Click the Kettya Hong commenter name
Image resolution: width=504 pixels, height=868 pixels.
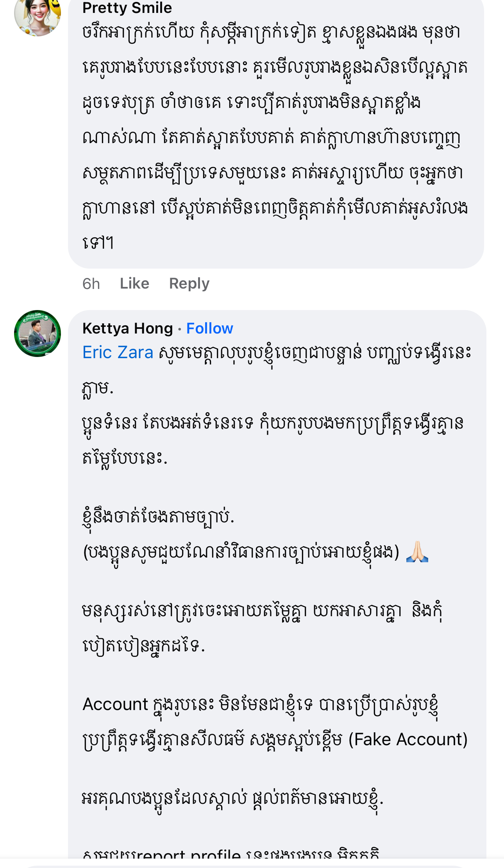coord(127,328)
